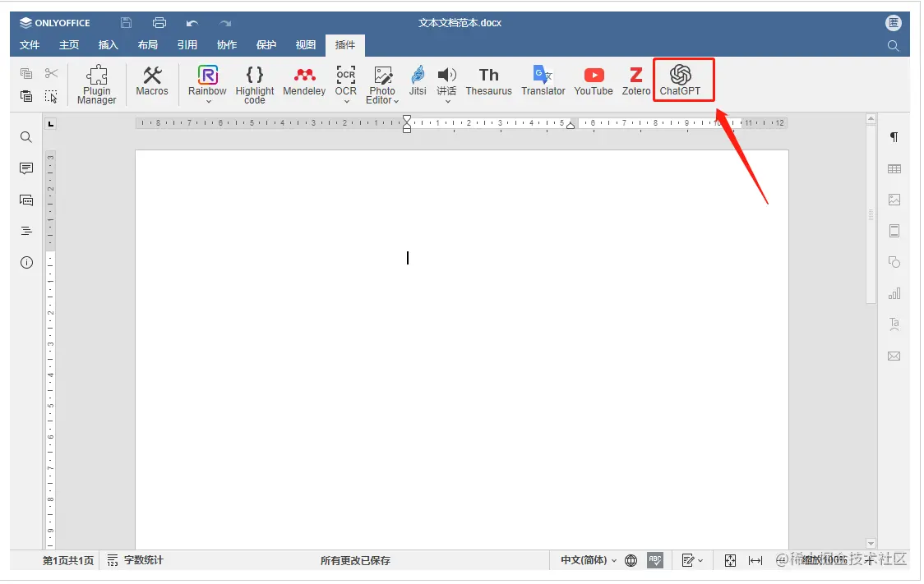Switch to the 引用 tab
The image size is (924, 584).
(x=187, y=45)
